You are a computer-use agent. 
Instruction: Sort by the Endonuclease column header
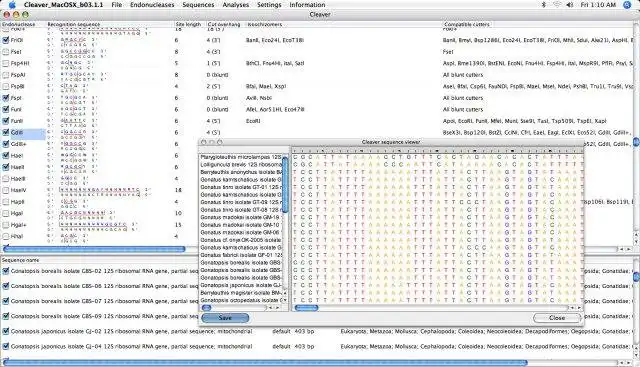click(19, 24)
